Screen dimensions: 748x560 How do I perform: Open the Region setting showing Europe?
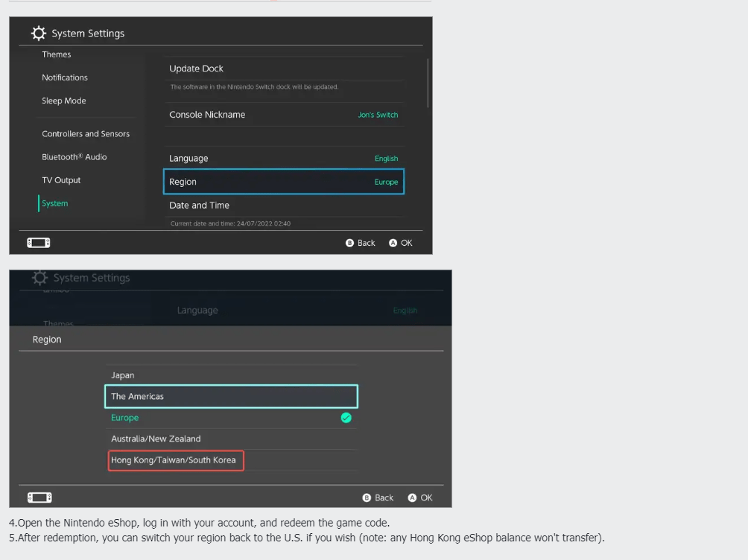tap(284, 182)
